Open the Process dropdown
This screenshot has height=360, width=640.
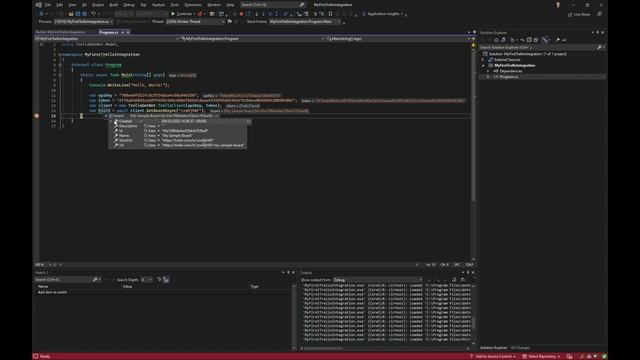(x=84, y=22)
